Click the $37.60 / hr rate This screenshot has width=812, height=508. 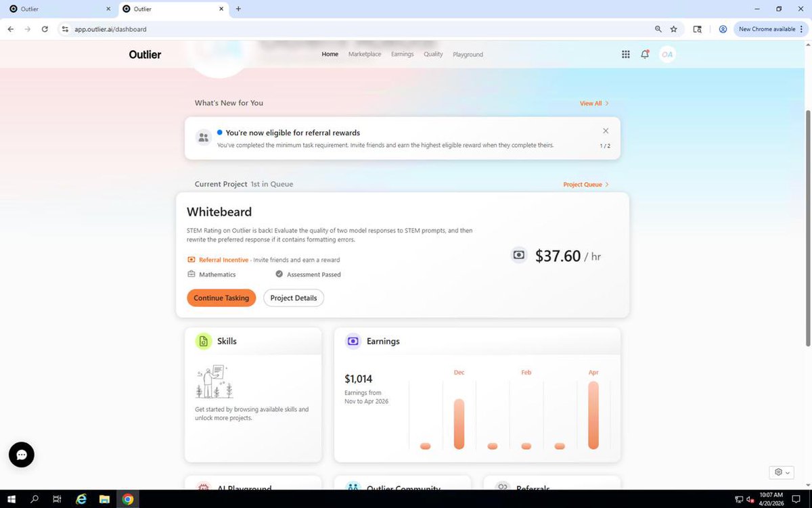point(568,256)
